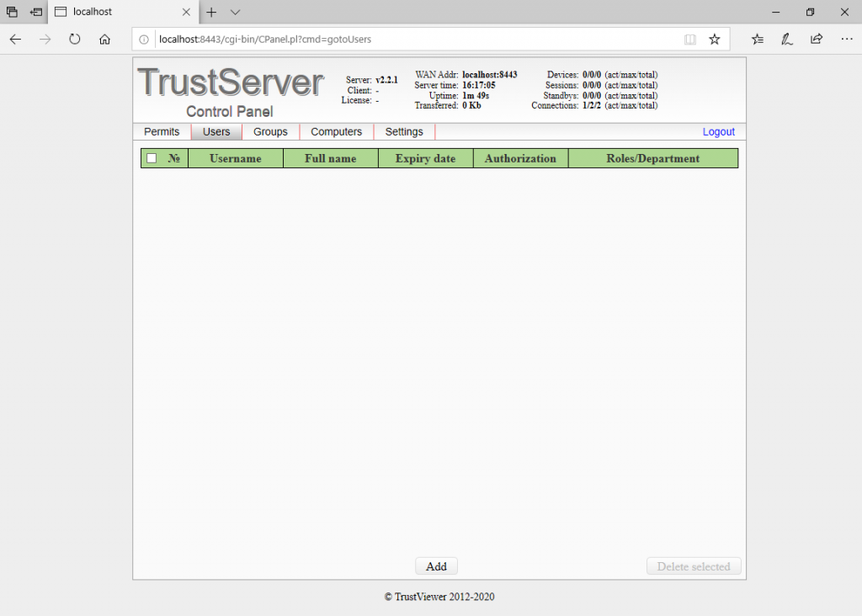Viewport: 862px width, 616px height.
Task: Click the Transferred 0 Kb value
Action: [x=471, y=105]
